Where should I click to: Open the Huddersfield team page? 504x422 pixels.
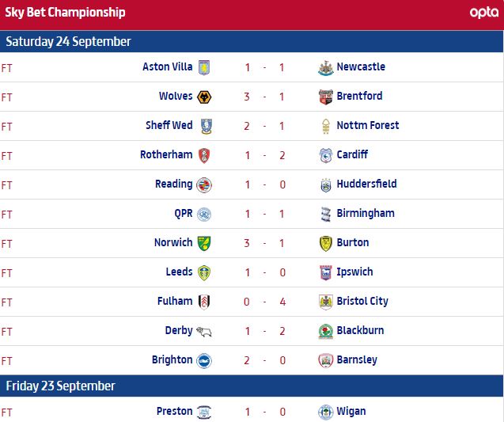[366, 184]
